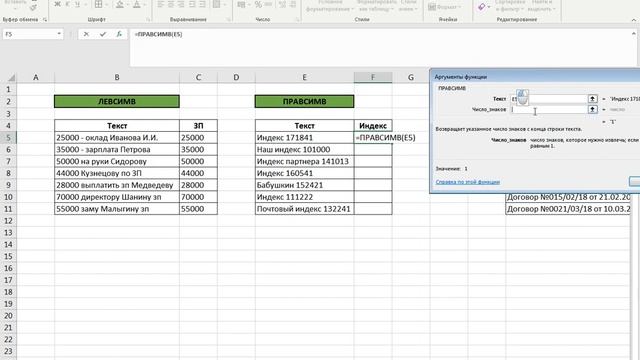The height and width of the screenshot is (360, 640).
Task: Click the select-all corner triangle
Action: [11, 78]
